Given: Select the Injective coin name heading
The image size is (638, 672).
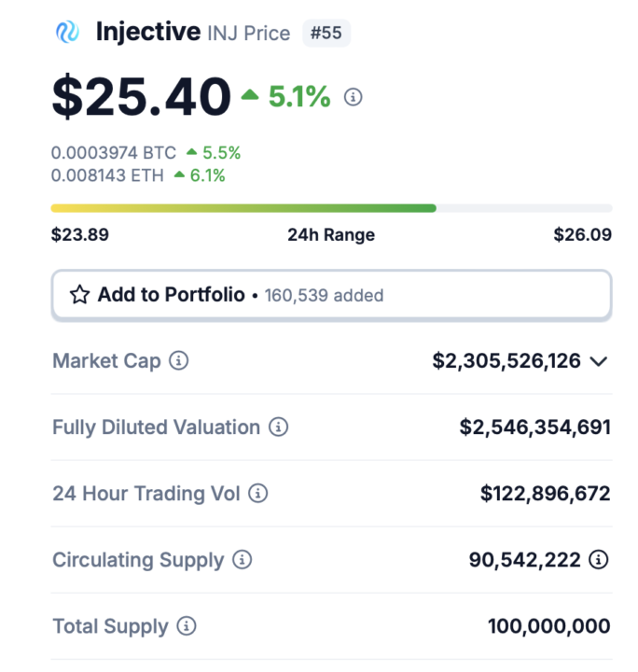Looking at the screenshot, I should 148,32.
